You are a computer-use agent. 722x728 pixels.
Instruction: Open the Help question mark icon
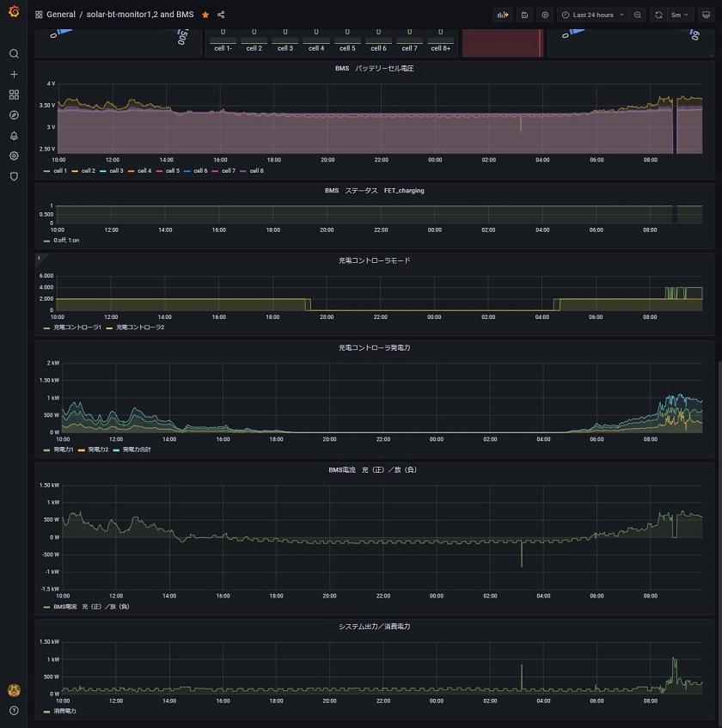coord(14,711)
